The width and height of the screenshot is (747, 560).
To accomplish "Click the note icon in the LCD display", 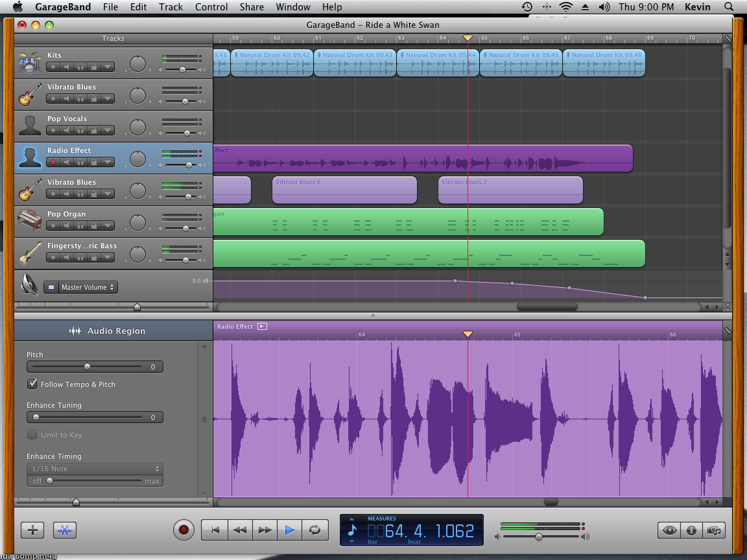I will click(353, 530).
